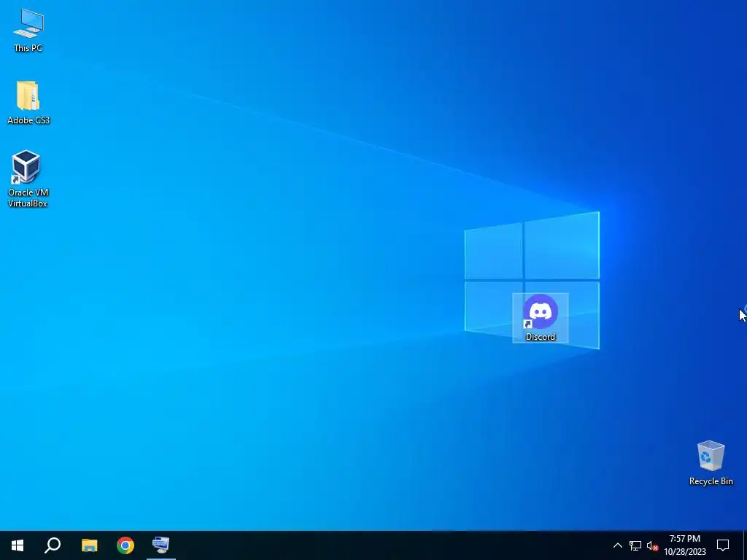Click the Adobe CS3 label text
Viewport: 747px width, 560px height.
click(28, 120)
